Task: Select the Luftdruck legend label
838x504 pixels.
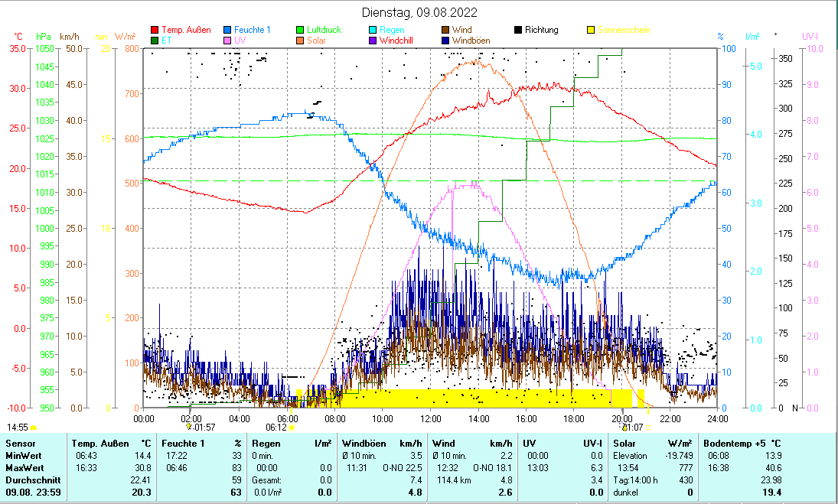Action: (x=324, y=30)
